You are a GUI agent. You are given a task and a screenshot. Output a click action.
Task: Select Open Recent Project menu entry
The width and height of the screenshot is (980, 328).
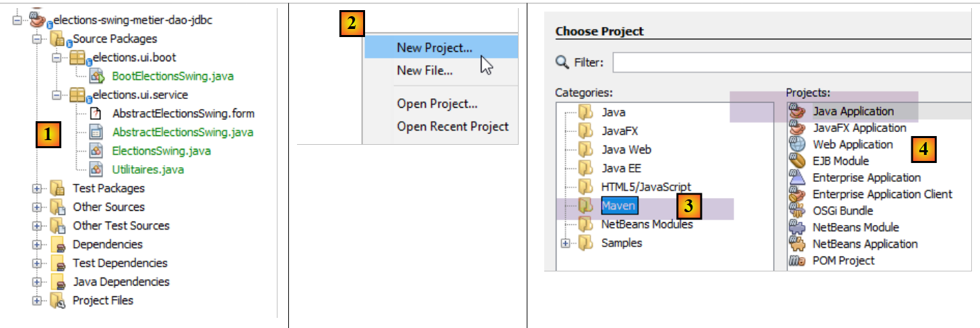453,127
